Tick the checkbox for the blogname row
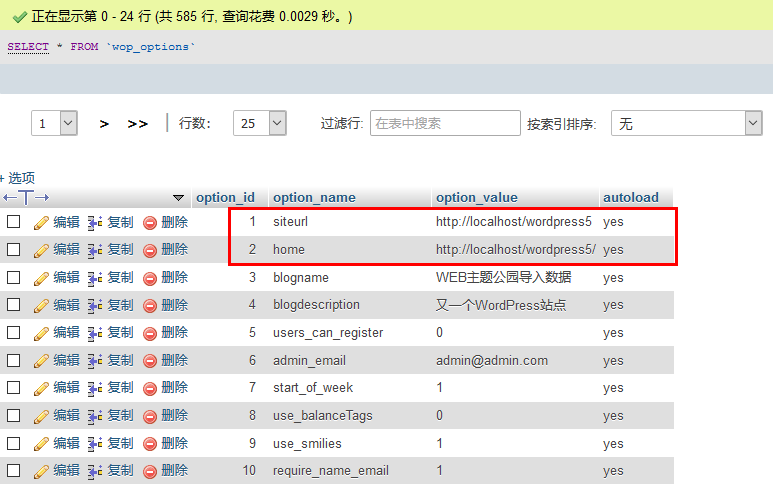773x486 pixels. [14, 277]
